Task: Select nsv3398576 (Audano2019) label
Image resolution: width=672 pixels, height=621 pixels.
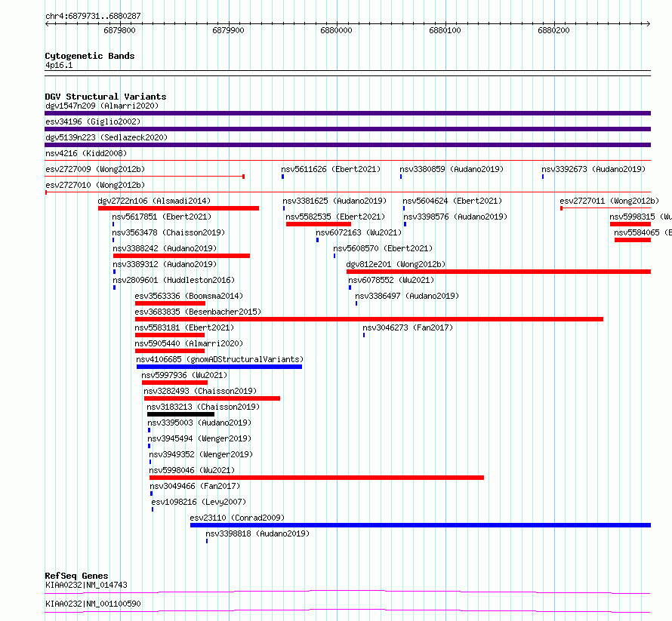Action: [x=455, y=217]
